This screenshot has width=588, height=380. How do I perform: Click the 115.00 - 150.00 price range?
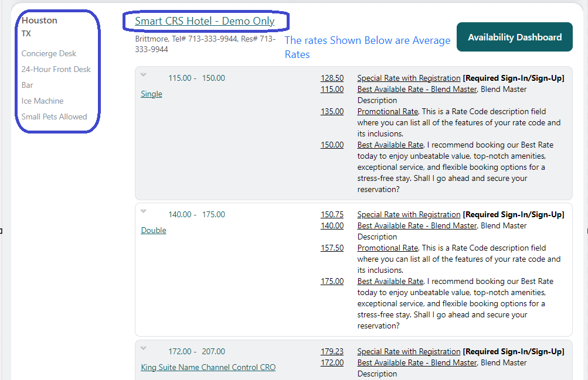coord(196,78)
